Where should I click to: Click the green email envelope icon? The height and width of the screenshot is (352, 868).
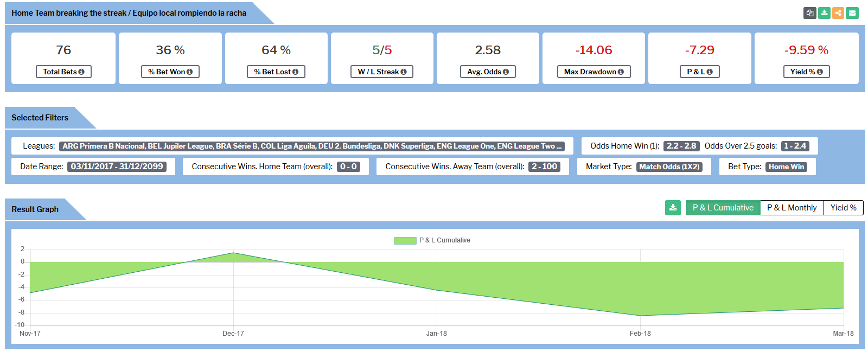(x=852, y=12)
